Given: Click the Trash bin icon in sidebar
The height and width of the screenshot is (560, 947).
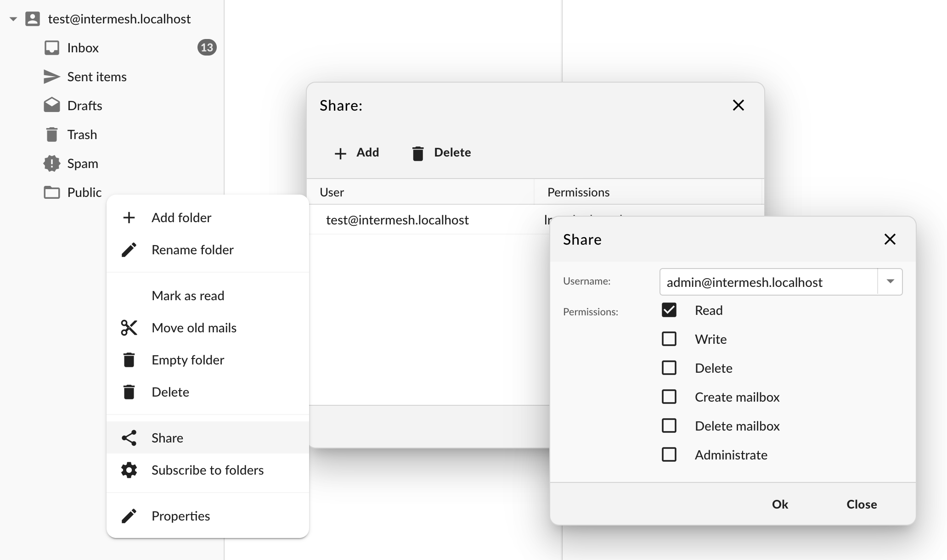Looking at the screenshot, I should click(x=52, y=134).
